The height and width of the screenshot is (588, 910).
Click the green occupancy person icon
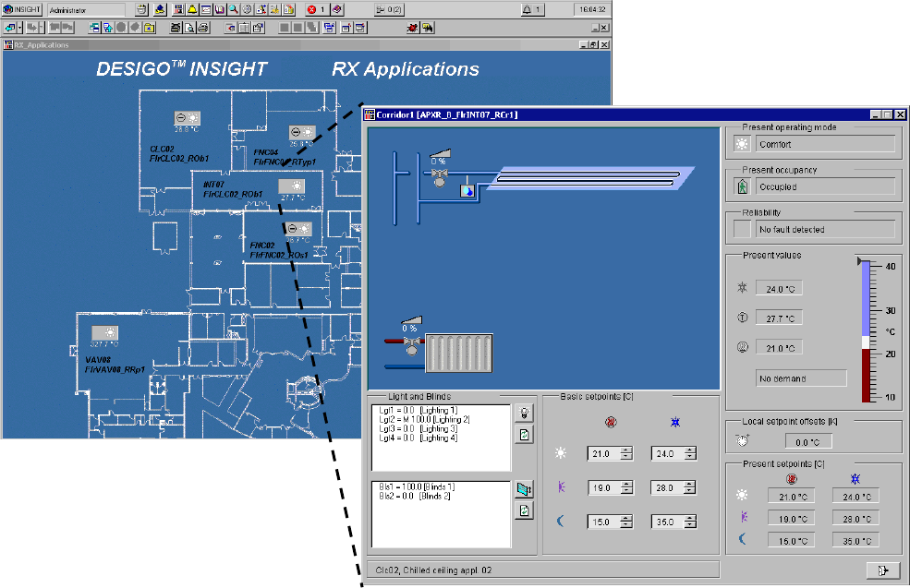coord(742,186)
